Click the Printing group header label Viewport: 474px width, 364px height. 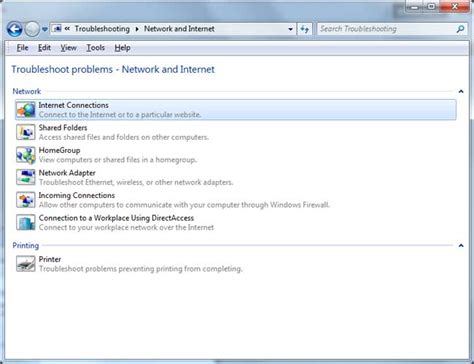click(x=26, y=246)
